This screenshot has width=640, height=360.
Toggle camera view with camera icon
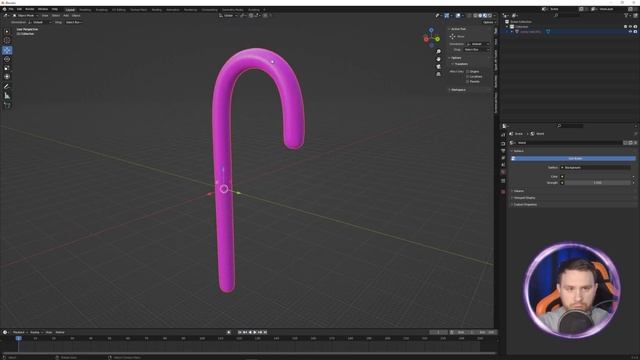tap(438, 67)
